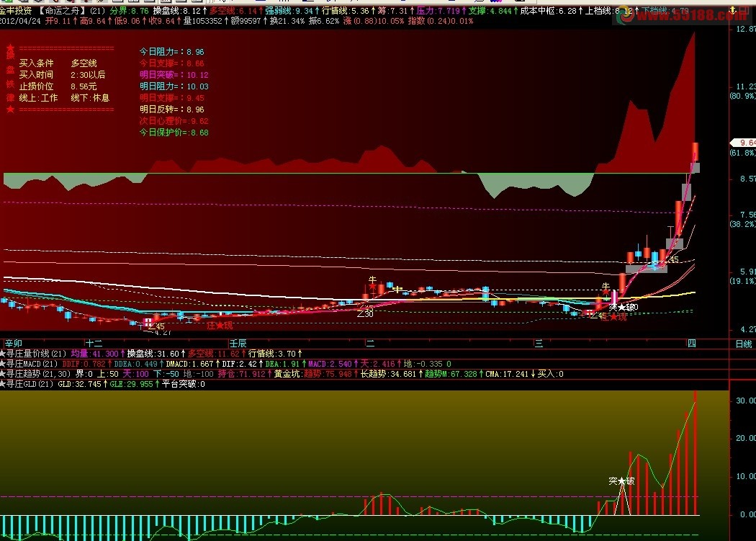
Task: Click the 分界:8.76 value
Action: (130, 11)
